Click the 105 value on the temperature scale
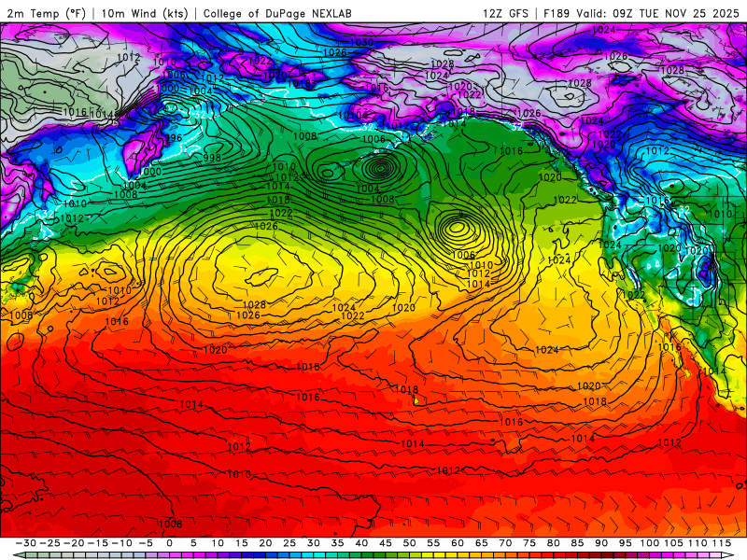This screenshot has width=747, height=560. (x=673, y=543)
